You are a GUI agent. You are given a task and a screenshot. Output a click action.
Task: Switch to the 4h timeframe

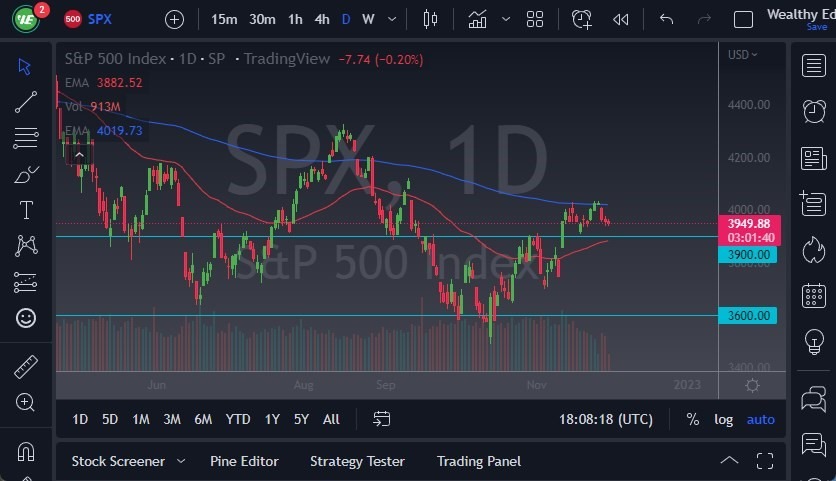click(322, 20)
